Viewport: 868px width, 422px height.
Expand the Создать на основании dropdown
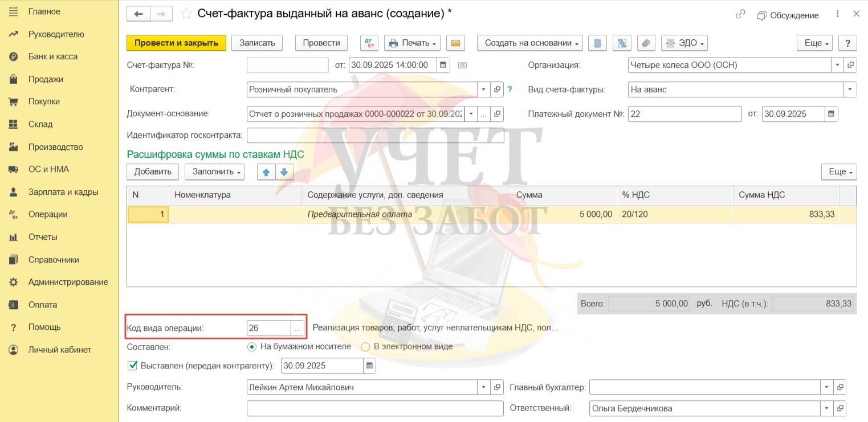(530, 43)
